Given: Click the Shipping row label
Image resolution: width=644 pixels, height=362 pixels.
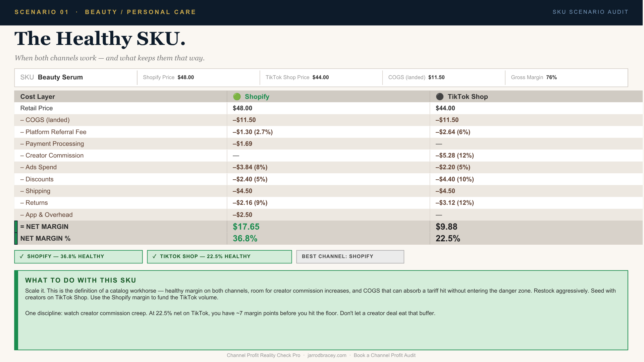Looking at the screenshot, I should pyautogui.click(x=35, y=191).
